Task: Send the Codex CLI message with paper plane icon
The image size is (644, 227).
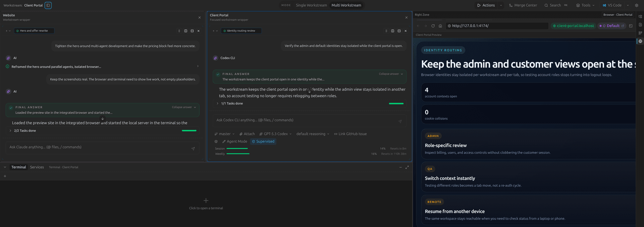Action: click(x=400, y=122)
